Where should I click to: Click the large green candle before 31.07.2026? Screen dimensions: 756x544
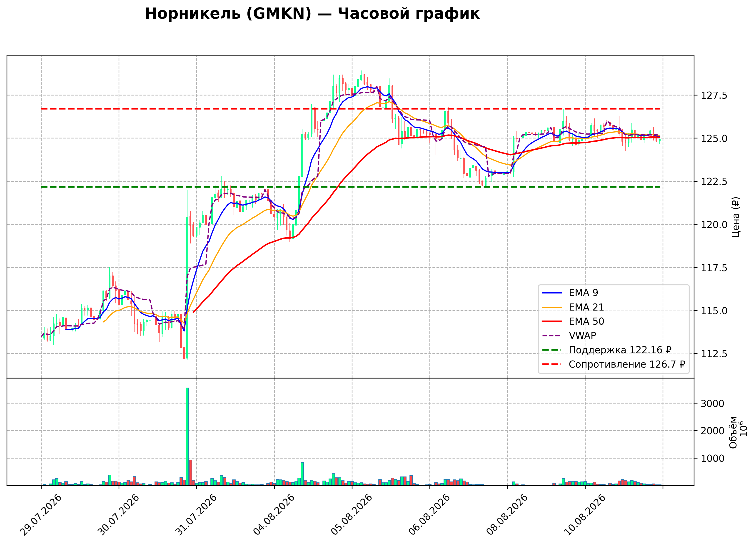click(x=187, y=288)
